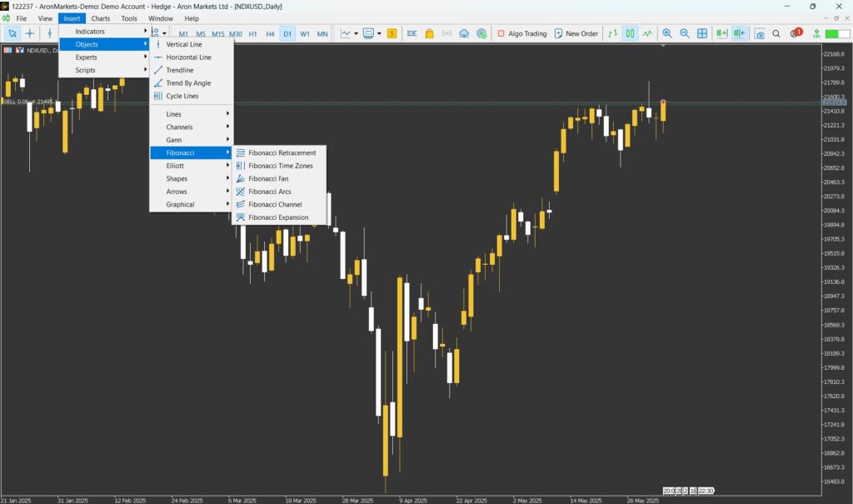
Task: Open the Window menu
Action: (x=161, y=18)
